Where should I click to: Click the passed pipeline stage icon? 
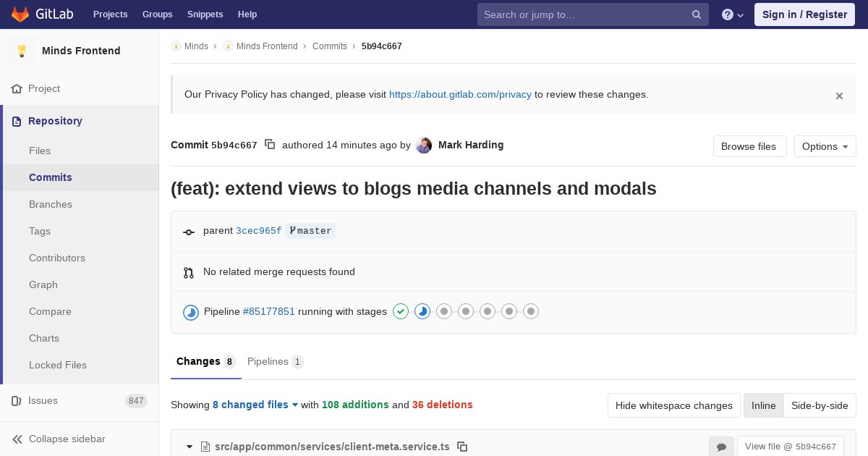tap(401, 311)
